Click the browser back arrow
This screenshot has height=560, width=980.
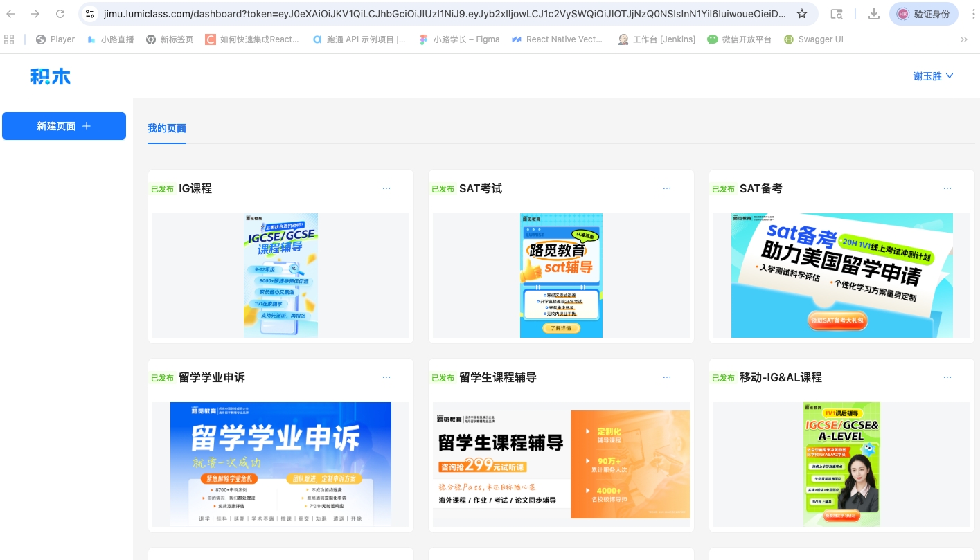(12, 12)
